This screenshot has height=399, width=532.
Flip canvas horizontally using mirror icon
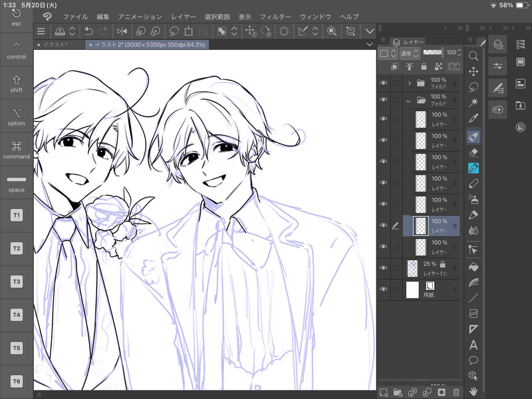122,31
